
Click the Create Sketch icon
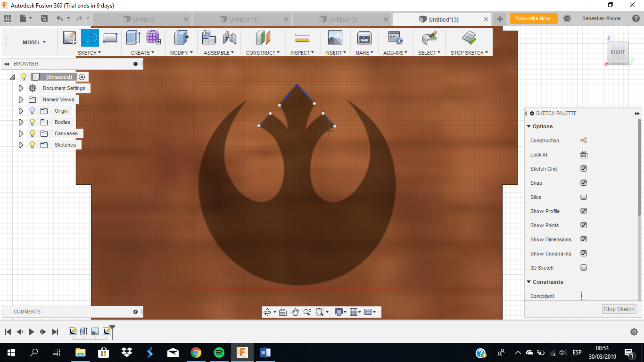[70, 38]
